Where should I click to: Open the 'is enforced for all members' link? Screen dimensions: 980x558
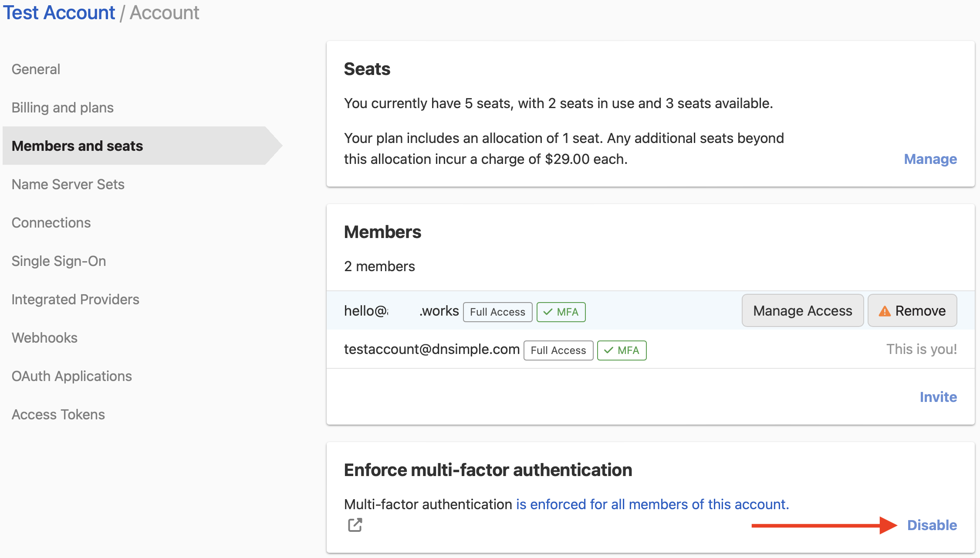pos(651,504)
